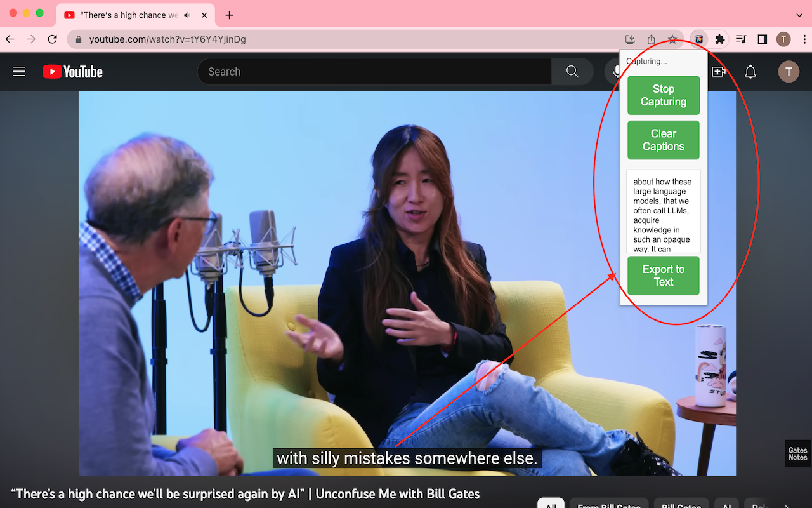Open the tab search chevron

[x=799, y=15]
